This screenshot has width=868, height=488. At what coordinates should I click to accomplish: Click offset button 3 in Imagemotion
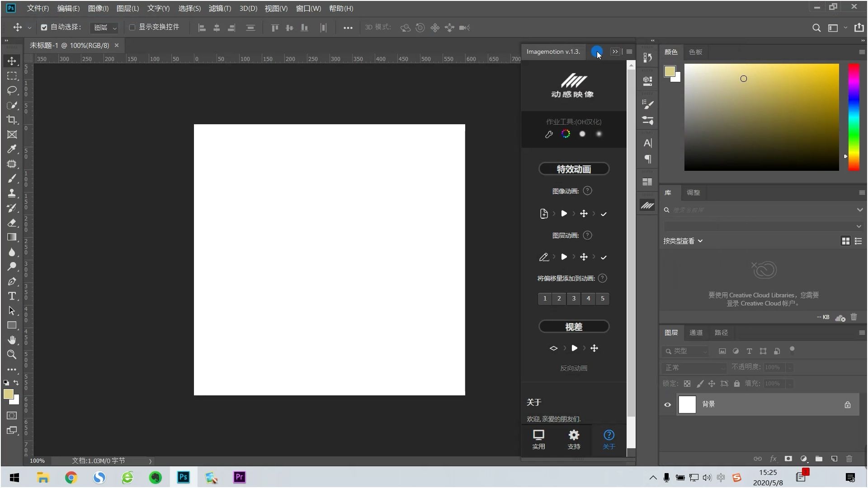point(574,298)
